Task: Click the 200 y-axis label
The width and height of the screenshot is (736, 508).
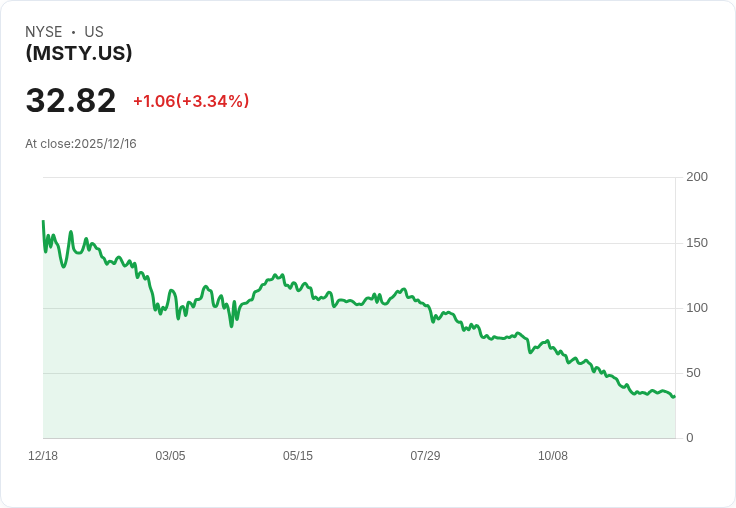Action: point(697,177)
